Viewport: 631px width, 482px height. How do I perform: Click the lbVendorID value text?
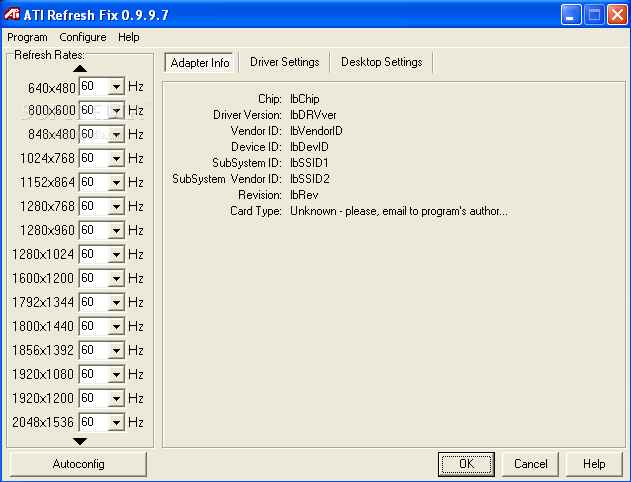pyautogui.click(x=316, y=131)
